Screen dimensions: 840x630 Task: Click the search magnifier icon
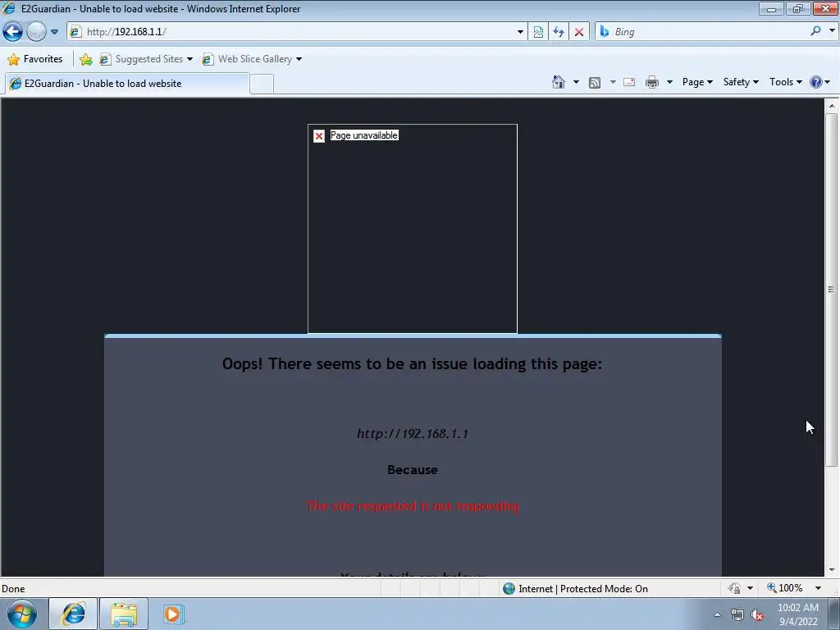pos(815,31)
